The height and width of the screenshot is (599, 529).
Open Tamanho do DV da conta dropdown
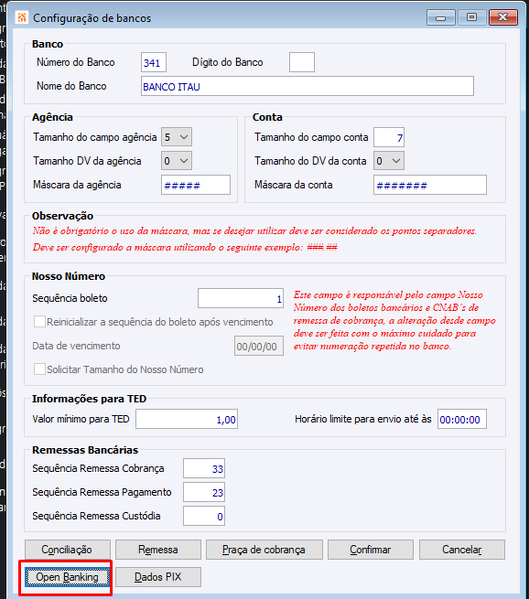[388, 161]
